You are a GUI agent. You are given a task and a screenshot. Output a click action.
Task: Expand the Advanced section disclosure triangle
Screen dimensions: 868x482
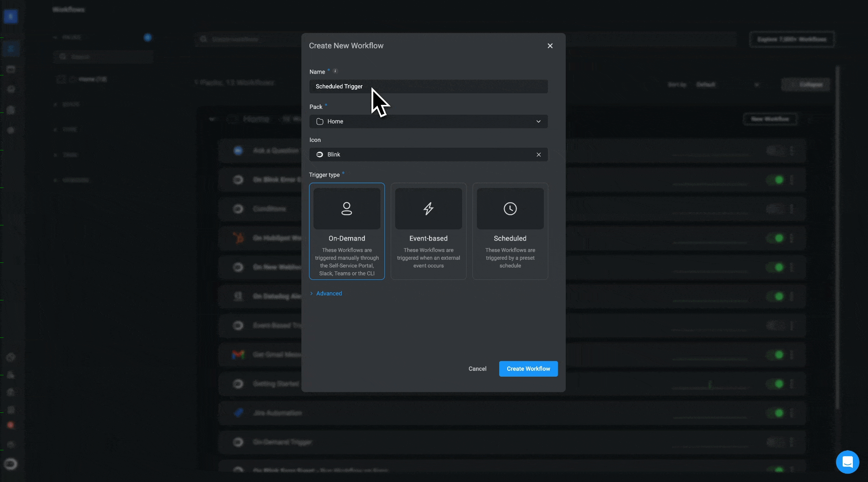pyautogui.click(x=311, y=293)
